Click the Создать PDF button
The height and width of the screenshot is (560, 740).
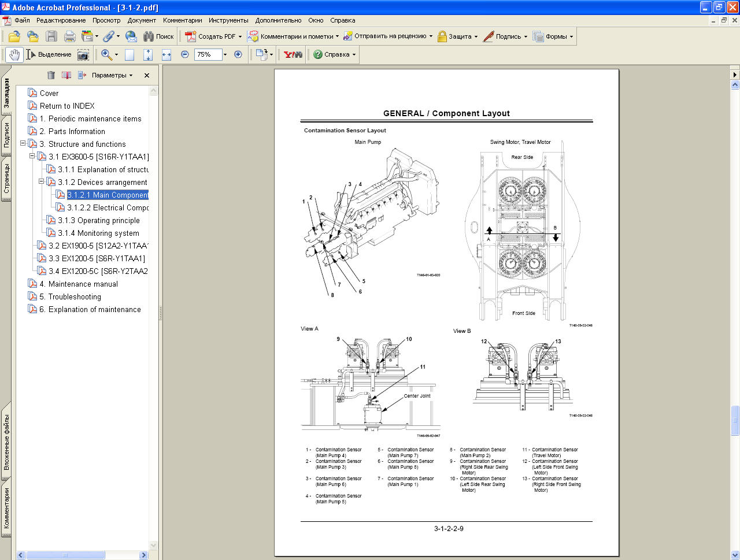tap(213, 36)
